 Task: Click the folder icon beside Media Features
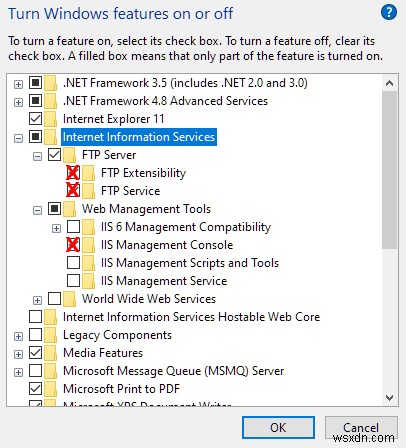[51, 353]
